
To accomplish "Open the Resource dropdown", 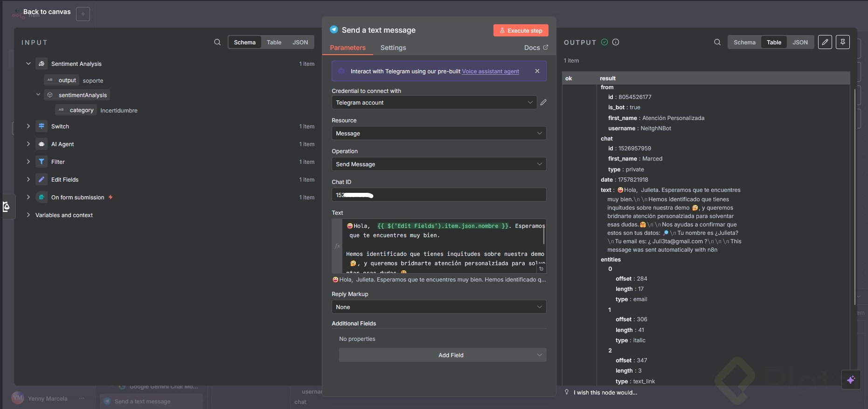I will tap(438, 133).
